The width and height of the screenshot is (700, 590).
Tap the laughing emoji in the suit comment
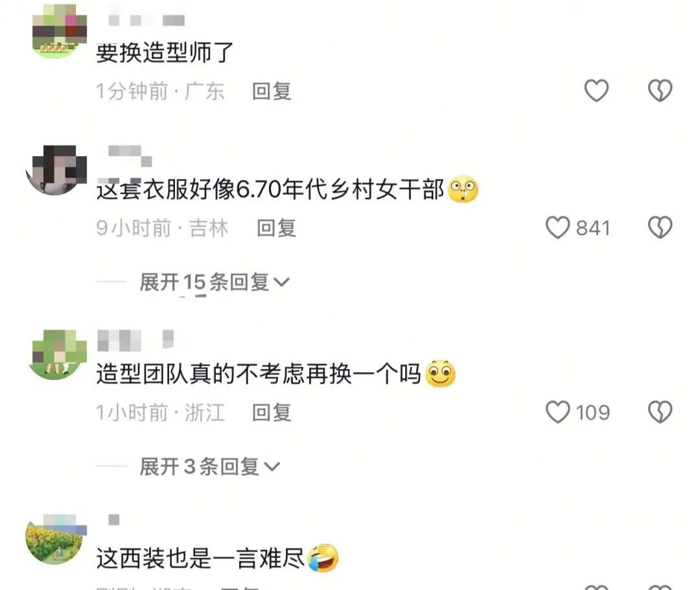point(323,558)
